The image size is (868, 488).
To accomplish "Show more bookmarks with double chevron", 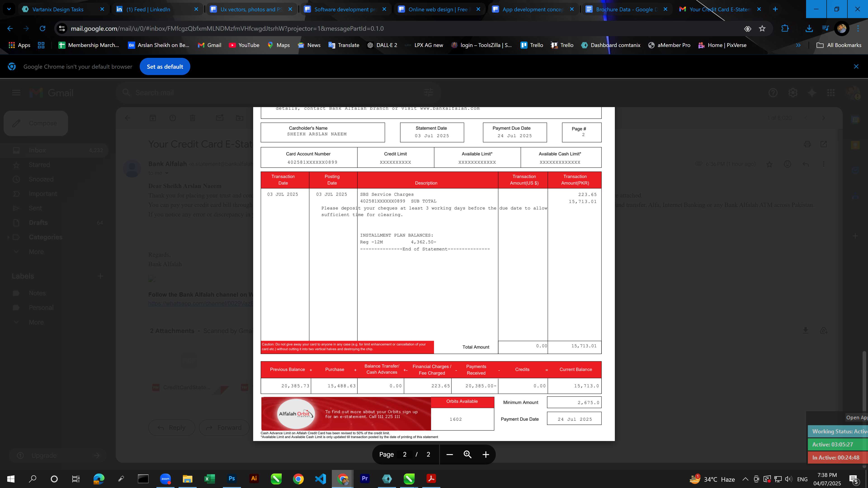I will 798,45.
